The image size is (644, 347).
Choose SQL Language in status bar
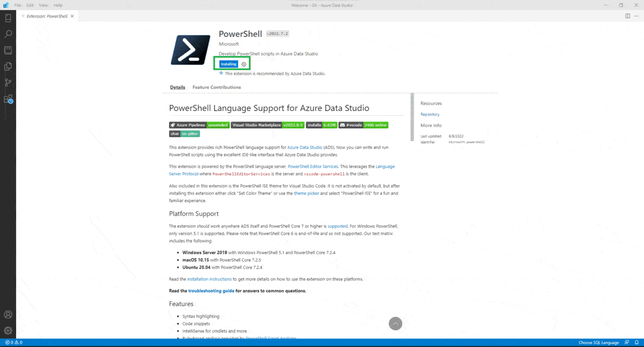point(598,343)
